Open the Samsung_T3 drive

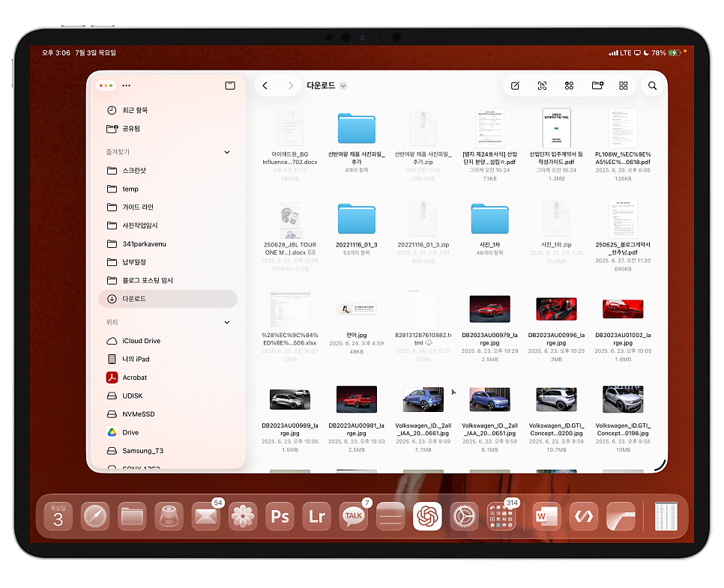[x=168, y=450]
